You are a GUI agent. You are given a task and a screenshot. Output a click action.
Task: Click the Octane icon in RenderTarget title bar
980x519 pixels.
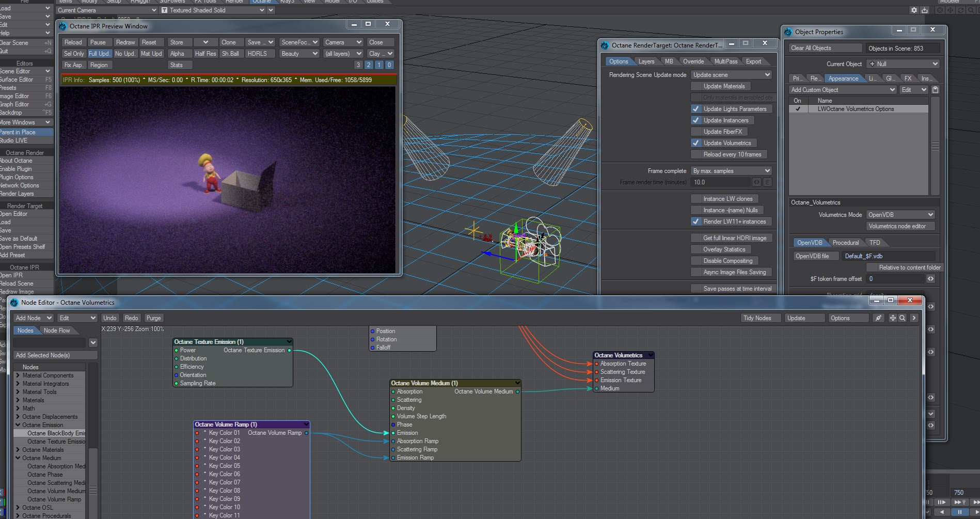click(x=605, y=45)
